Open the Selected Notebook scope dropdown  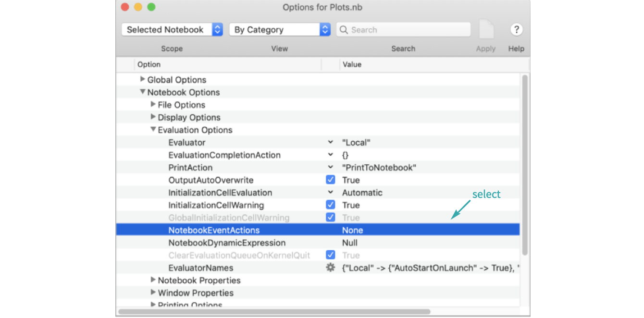pos(172,30)
